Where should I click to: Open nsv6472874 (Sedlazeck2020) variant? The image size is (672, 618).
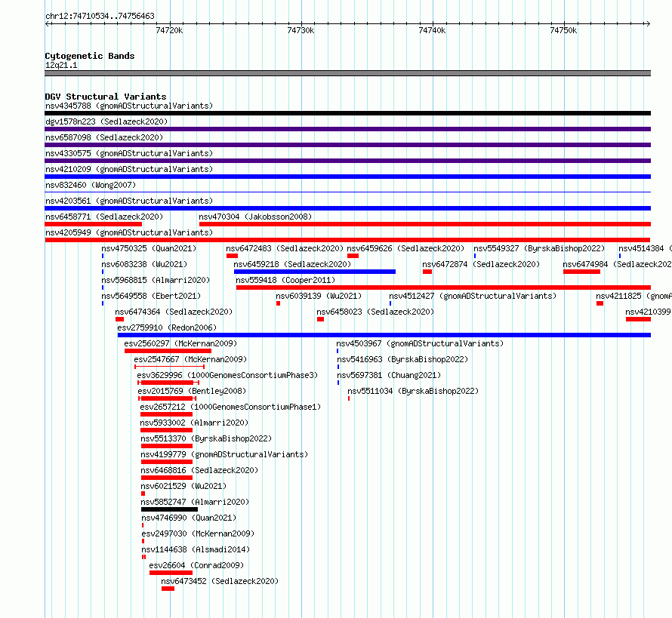coord(481,264)
